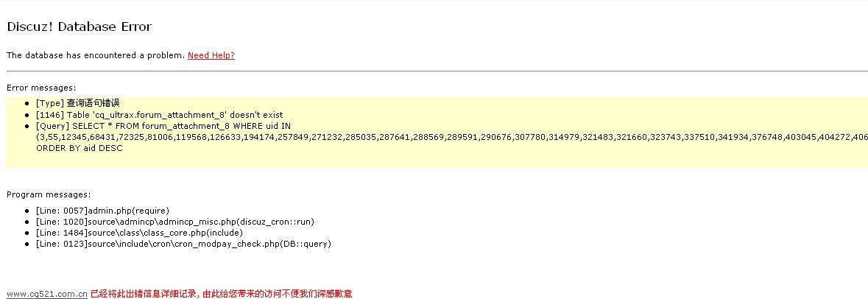
Task: Open the Need Help? link
Action: point(211,55)
